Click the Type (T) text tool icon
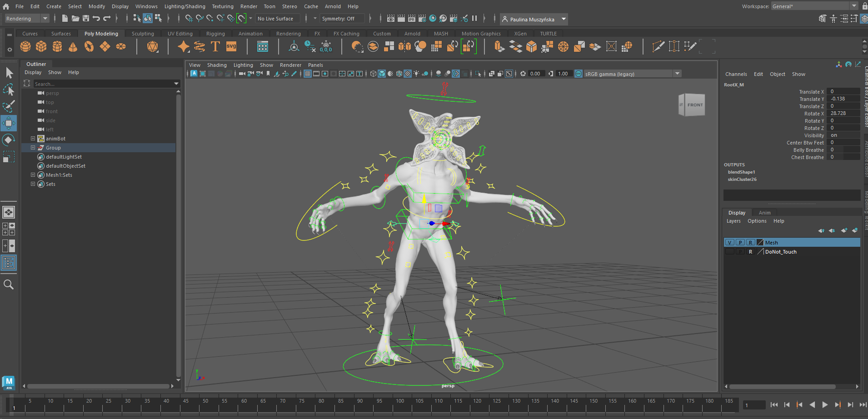 (x=215, y=46)
